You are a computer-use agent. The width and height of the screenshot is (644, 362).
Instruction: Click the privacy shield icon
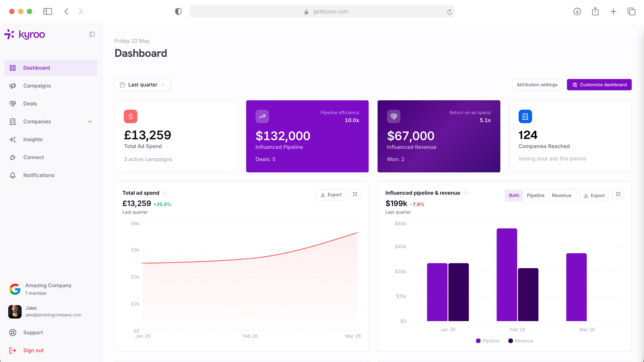[x=178, y=12]
